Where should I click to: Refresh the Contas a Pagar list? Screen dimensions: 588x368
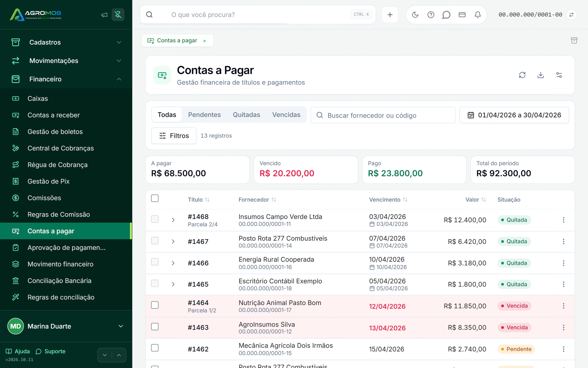tap(522, 75)
